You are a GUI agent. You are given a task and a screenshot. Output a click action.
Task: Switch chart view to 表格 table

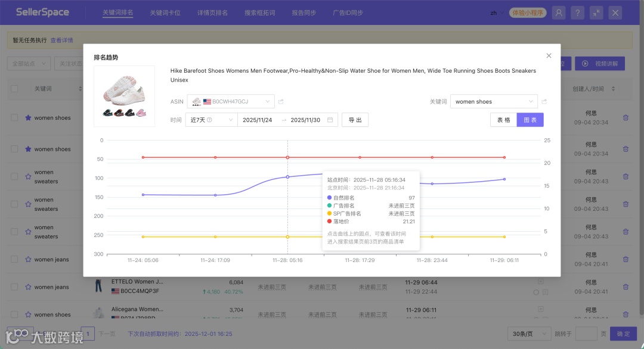click(x=503, y=120)
